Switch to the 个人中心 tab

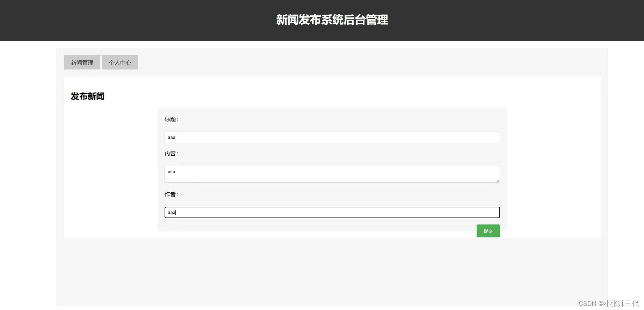pyautogui.click(x=120, y=62)
